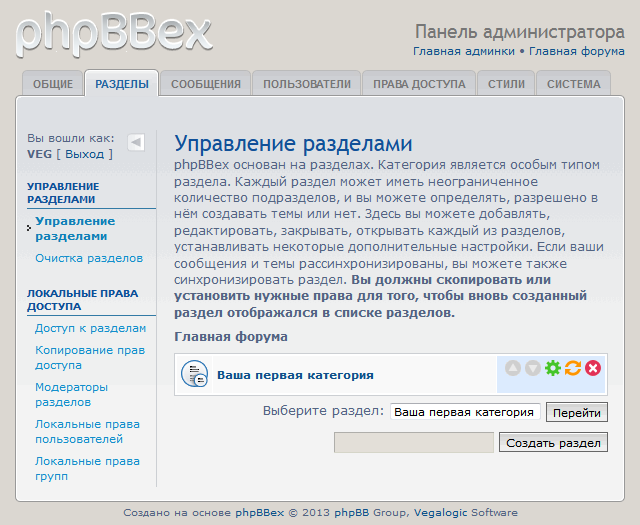Open the 'Главная форума' header link
This screenshot has height=525, width=640.
coord(576,51)
